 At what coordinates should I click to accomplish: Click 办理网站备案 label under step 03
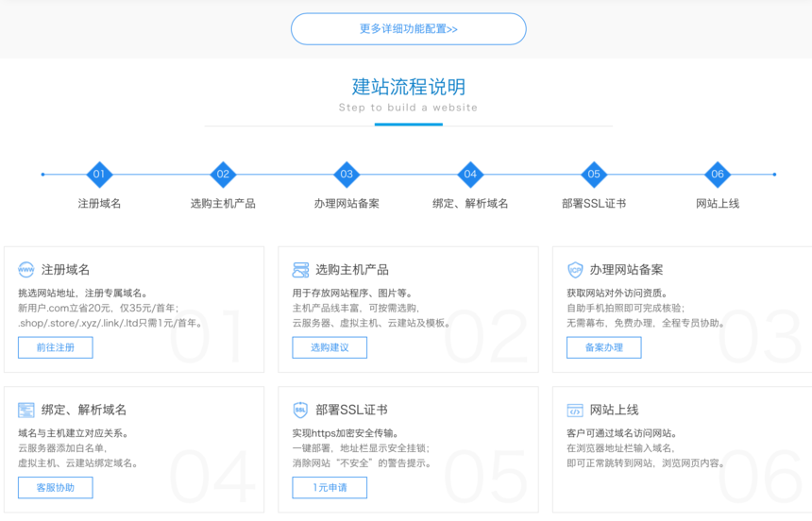click(x=347, y=204)
